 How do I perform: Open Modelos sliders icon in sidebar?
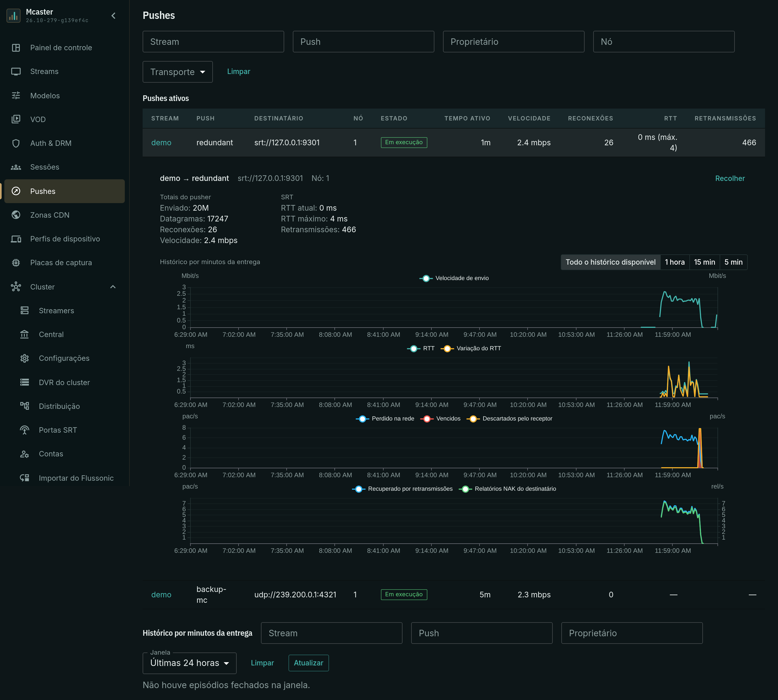point(16,95)
